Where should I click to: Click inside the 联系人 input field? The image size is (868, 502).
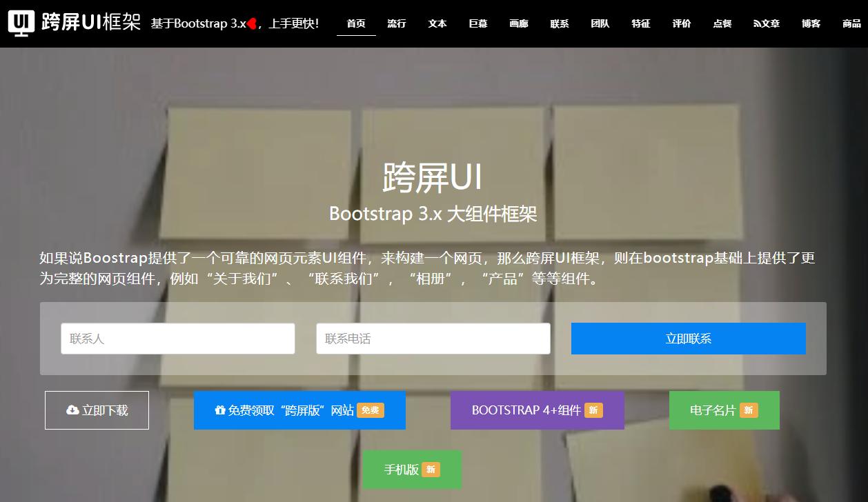point(178,338)
